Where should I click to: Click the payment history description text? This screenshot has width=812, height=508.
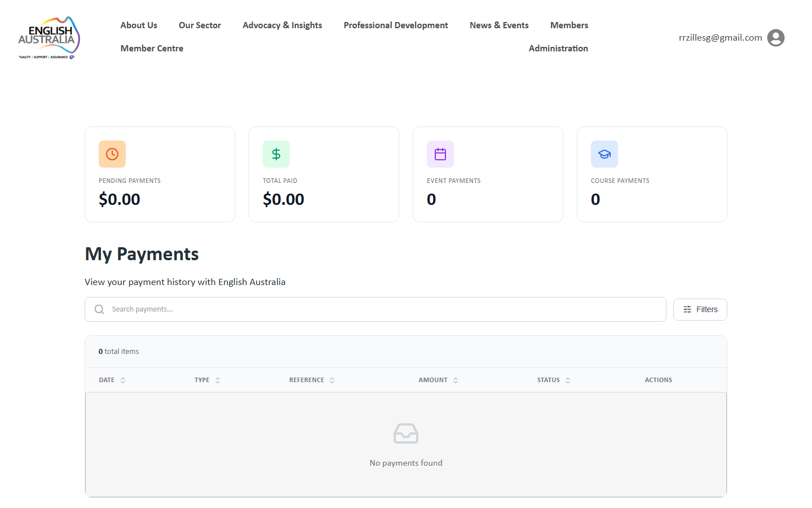click(185, 282)
